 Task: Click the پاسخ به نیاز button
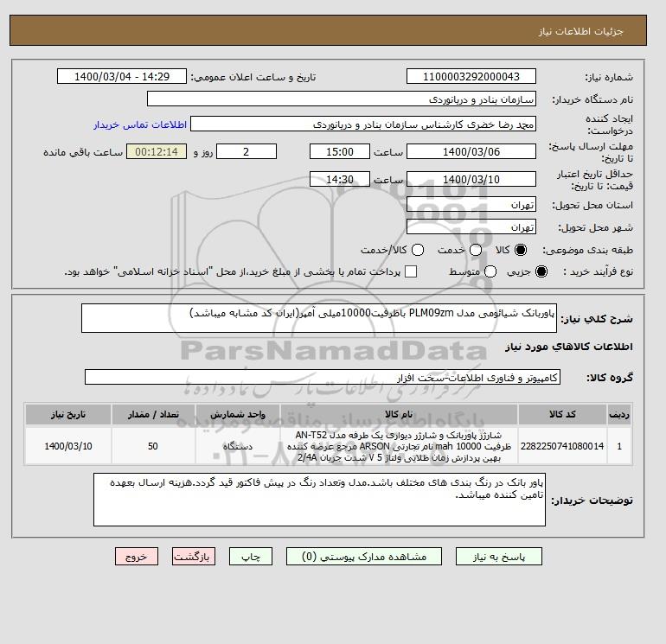499,557
